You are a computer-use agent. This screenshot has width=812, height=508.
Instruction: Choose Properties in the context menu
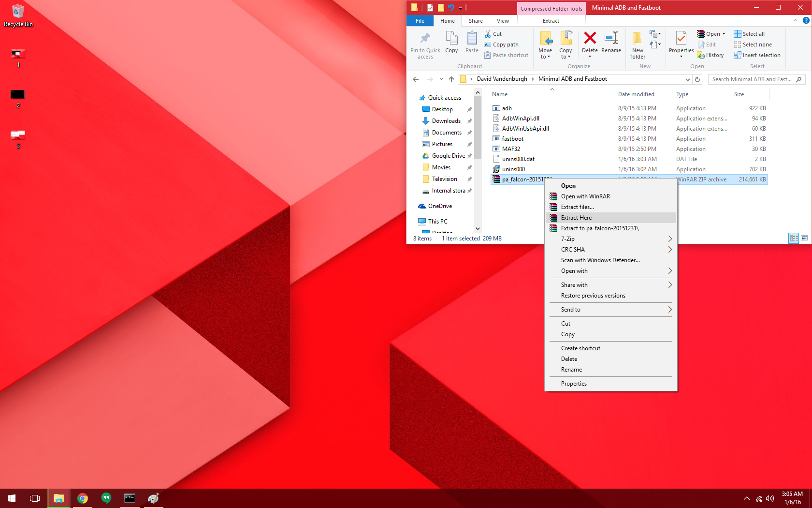tap(611, 384)
